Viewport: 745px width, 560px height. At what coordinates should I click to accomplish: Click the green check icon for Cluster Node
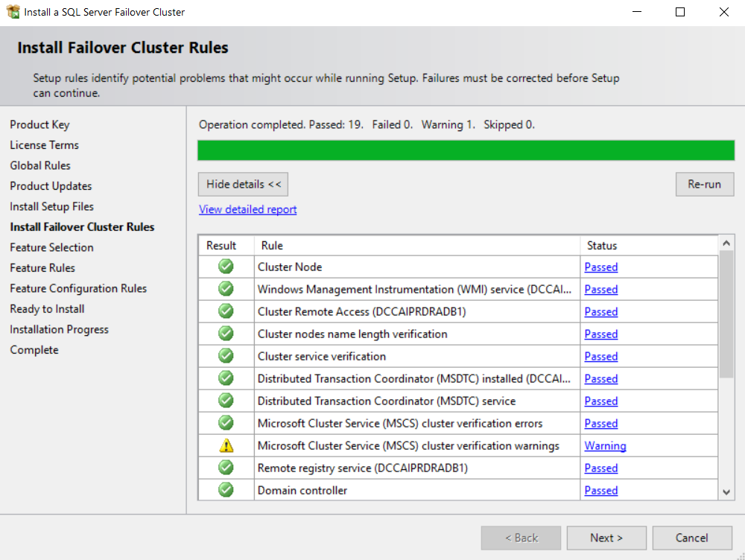[226, 267]
